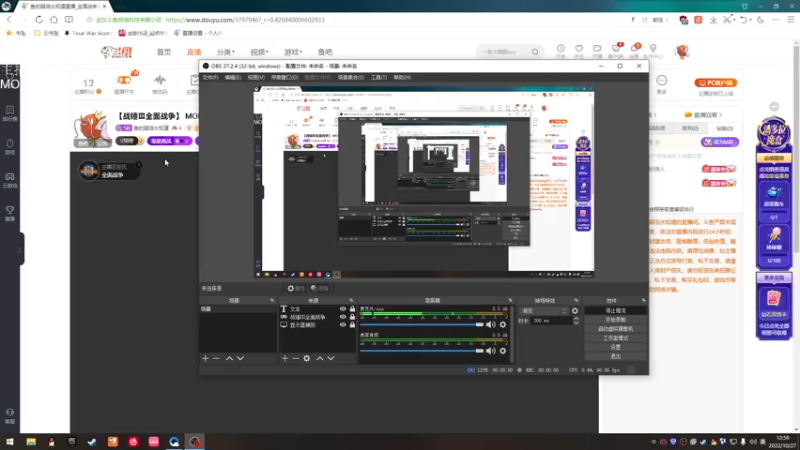Open the 视图(V) menu in OBS

256,78
